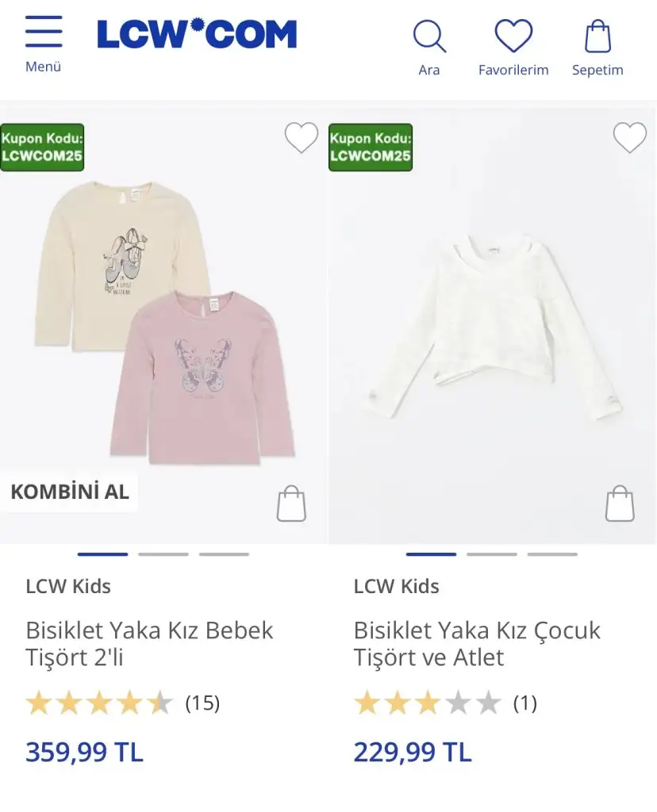Click the 359,99 TL price
The width and height of the screenshot is (657, 812).
pos(84,752)
